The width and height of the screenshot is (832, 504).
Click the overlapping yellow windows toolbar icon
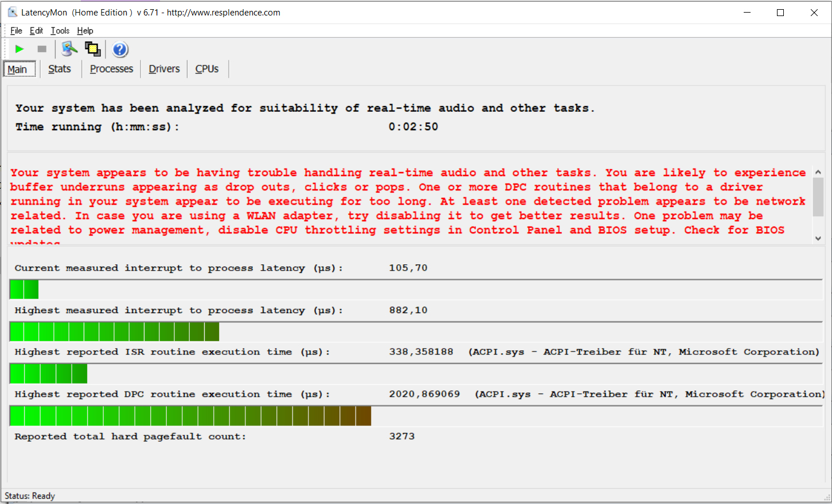pos(92,49)
